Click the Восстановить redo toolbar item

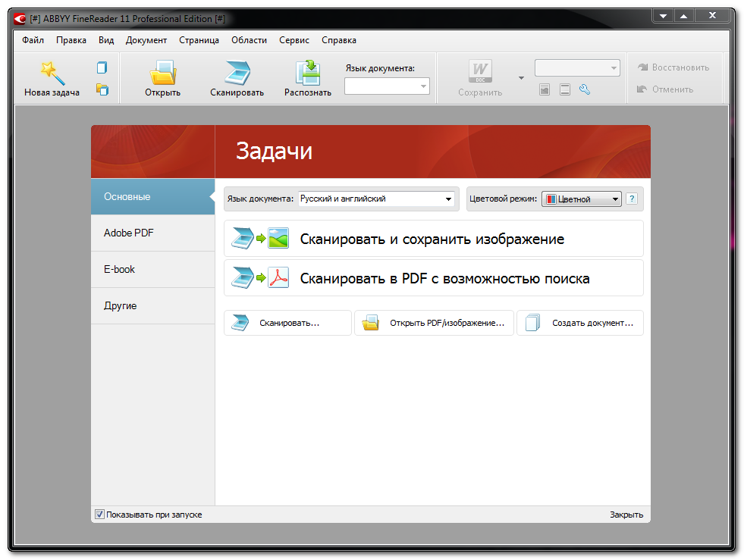tap(673, 67)
